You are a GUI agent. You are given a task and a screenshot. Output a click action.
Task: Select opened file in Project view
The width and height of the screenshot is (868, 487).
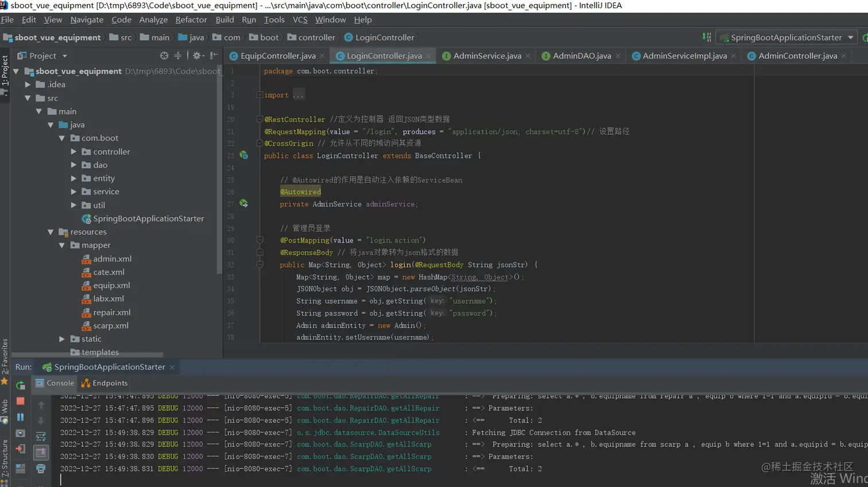[x=164, y=56]
